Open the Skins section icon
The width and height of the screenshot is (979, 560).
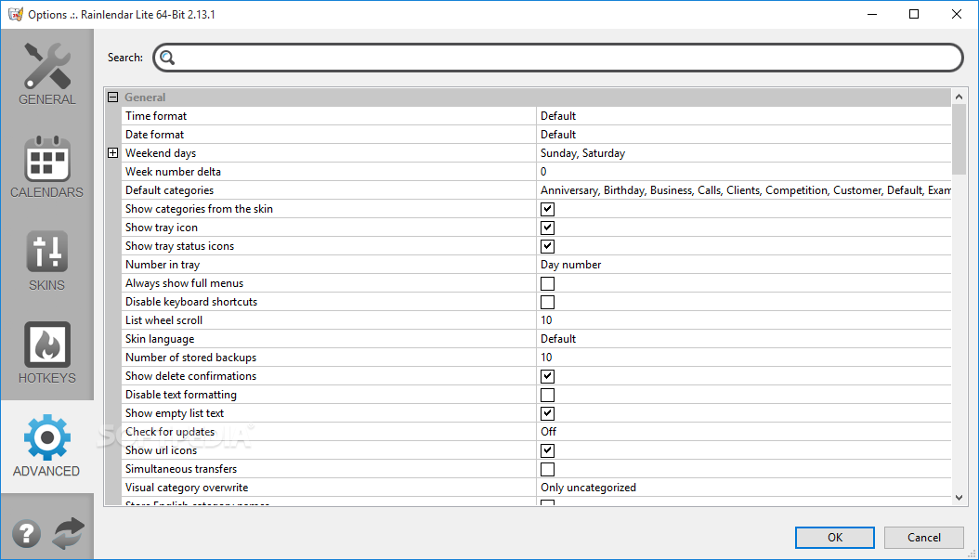(46, 252)
